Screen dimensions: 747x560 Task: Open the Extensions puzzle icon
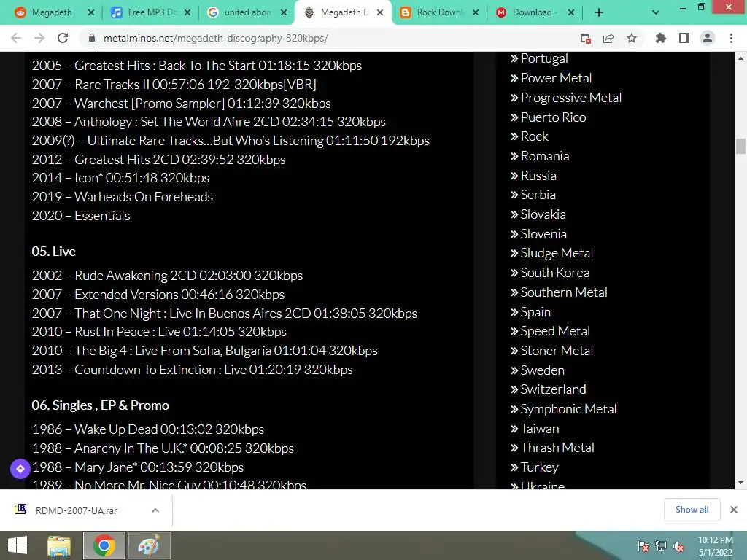click(x=660, y=38)
